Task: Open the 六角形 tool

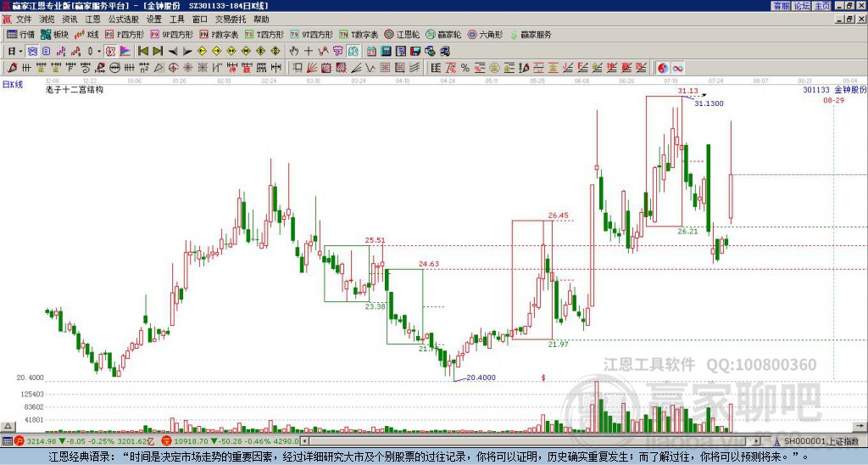Action: pyautogui.click(x=485, y=34)
